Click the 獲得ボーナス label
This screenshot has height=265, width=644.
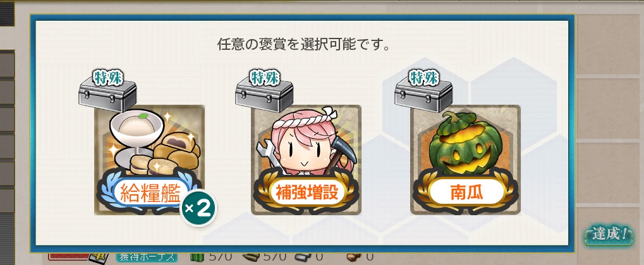pyautogui.click(x=147, y=257)
